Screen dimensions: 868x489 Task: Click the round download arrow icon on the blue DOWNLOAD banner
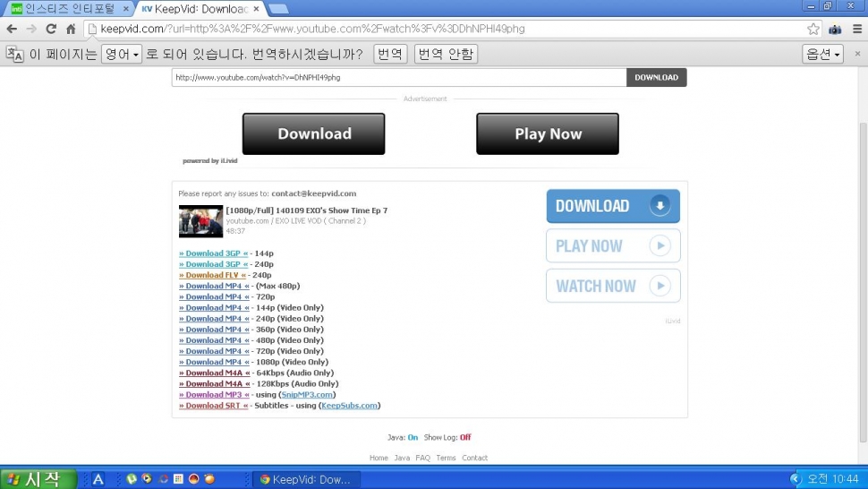(x=660, y=206)
